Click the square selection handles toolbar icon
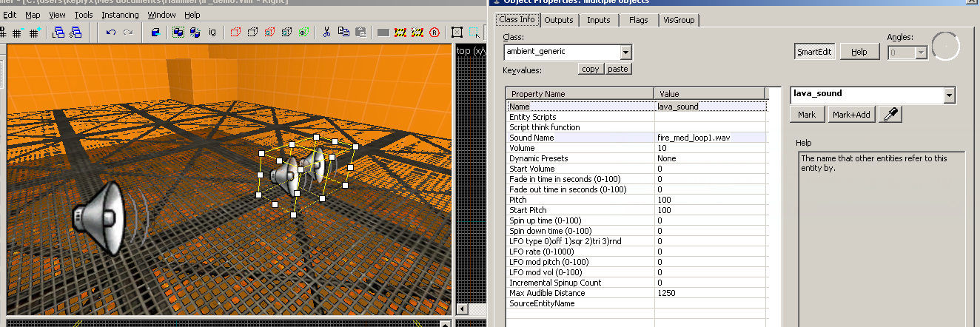The height and width of the screenshot is (327, 980). click(457, 32)
